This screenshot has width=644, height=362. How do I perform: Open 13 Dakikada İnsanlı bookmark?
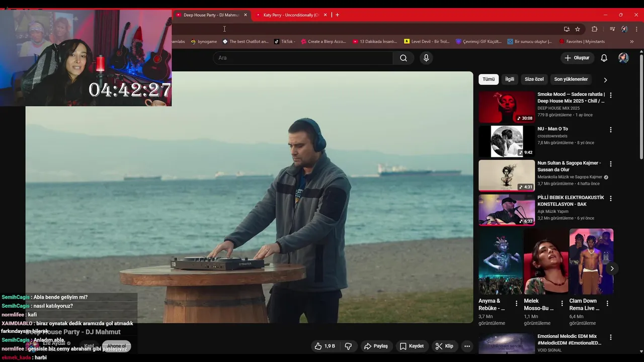pos(375,42)
